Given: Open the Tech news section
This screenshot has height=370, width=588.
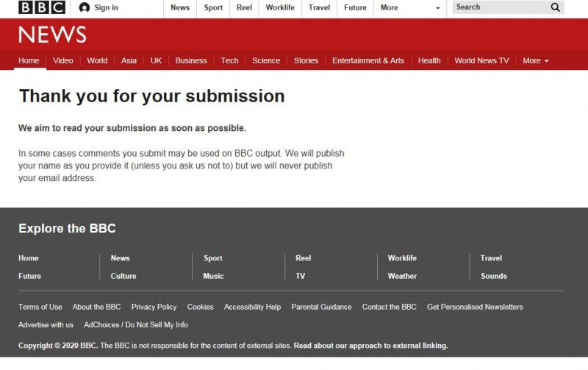Looking at the screenshot, I should pyautogui.click(x=229, y=60).
